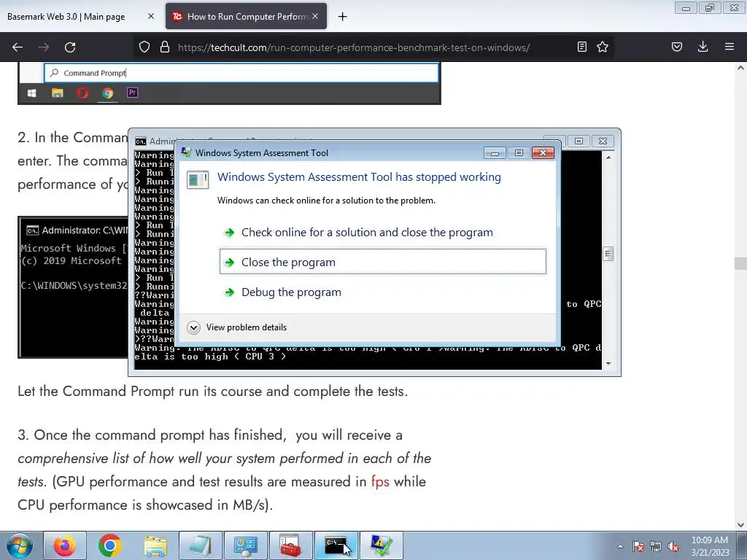Close the Administrator Command Prompt window

pyautogui.click(x=603, y=141)
